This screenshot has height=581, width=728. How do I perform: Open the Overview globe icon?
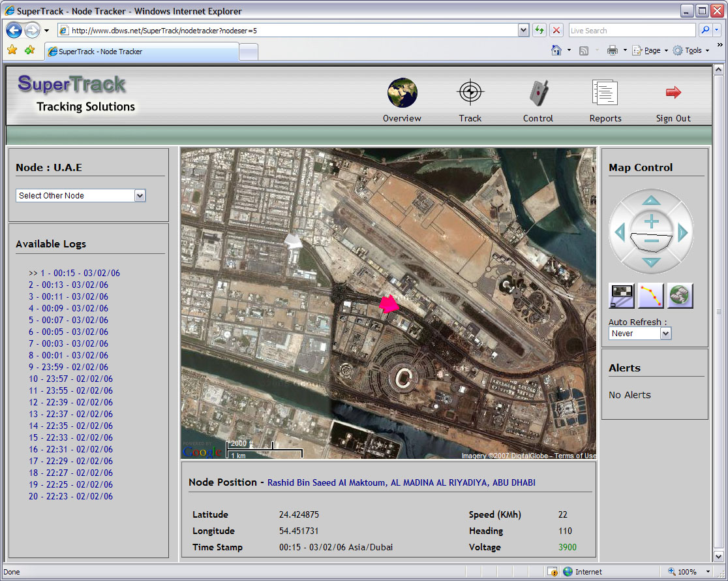[402, 93]
